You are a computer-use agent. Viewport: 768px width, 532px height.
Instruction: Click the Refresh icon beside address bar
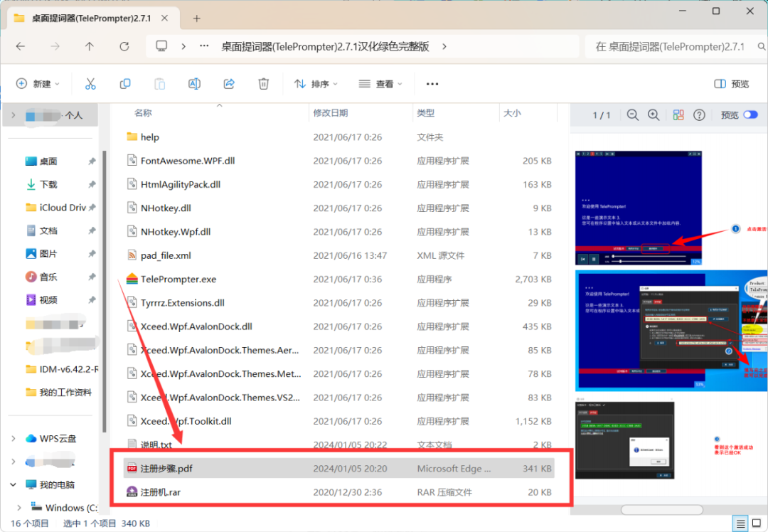click(x=124, y=46)
